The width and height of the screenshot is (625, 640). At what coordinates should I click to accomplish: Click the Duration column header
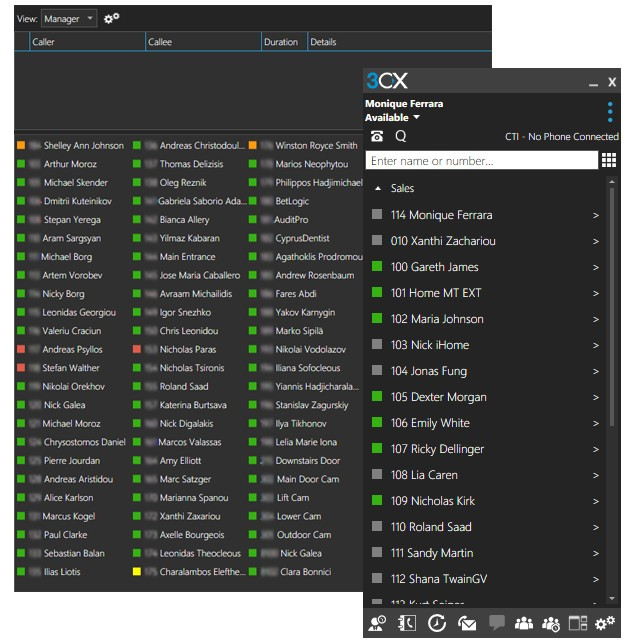281,42
